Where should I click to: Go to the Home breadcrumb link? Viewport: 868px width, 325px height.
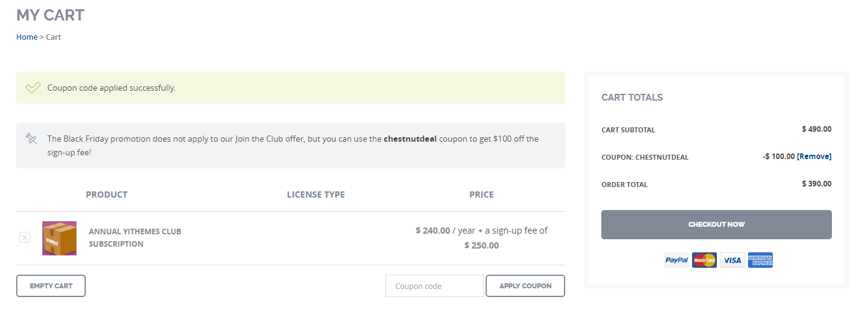click(x=27, y=37)
